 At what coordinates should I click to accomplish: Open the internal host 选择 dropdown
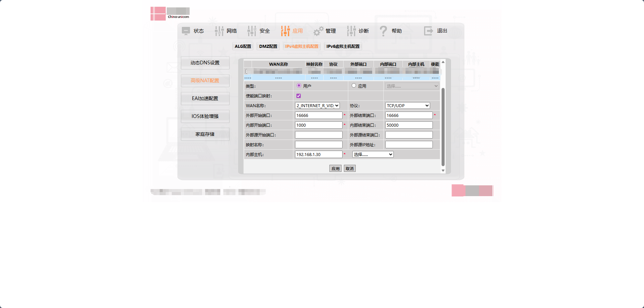coord(373,154)
